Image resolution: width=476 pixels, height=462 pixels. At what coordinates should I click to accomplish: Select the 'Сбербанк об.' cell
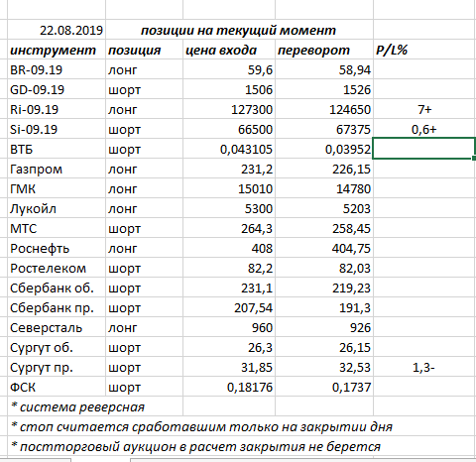click(57, 288)
